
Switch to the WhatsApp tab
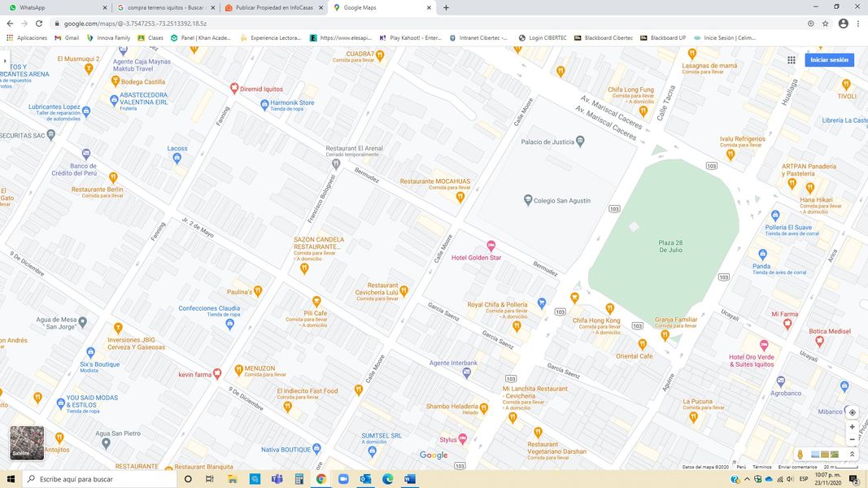58,8
